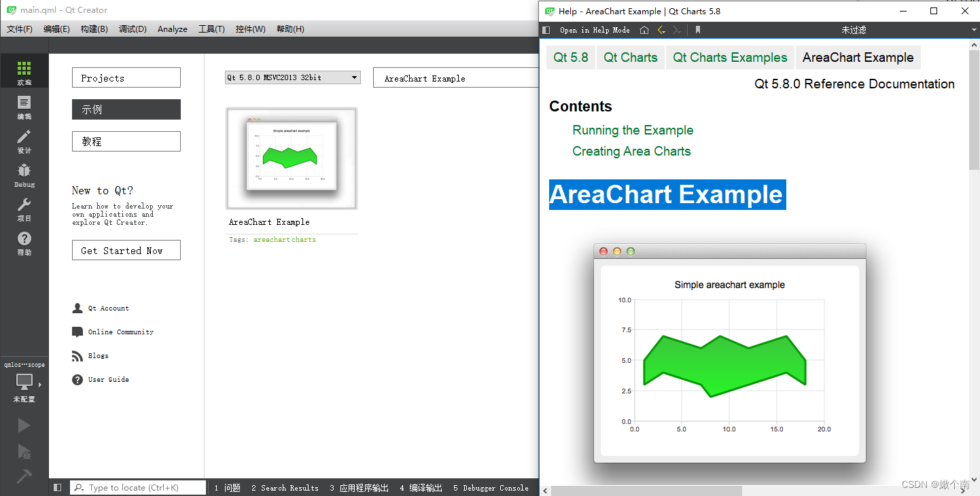The width and height of the screenshot is (980, 496).
Task: Open the 问题 (Issues) output pane
Action: pos(227,487)
